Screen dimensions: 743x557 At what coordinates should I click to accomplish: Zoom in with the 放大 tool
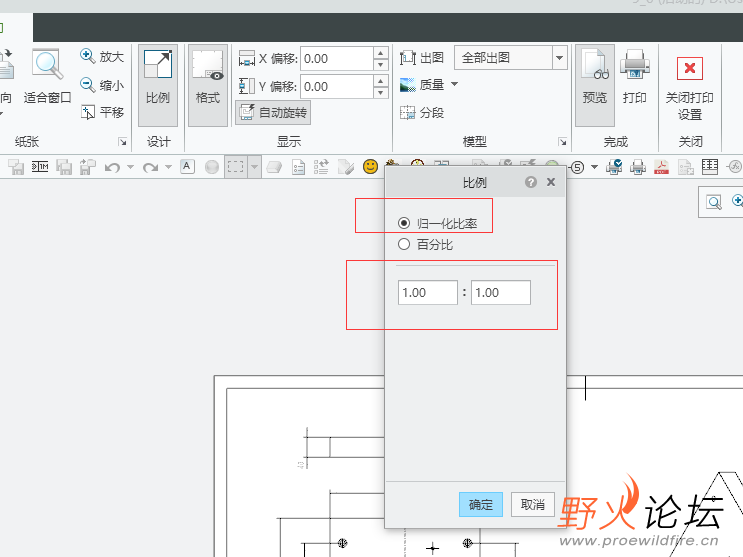coord(102,56)
